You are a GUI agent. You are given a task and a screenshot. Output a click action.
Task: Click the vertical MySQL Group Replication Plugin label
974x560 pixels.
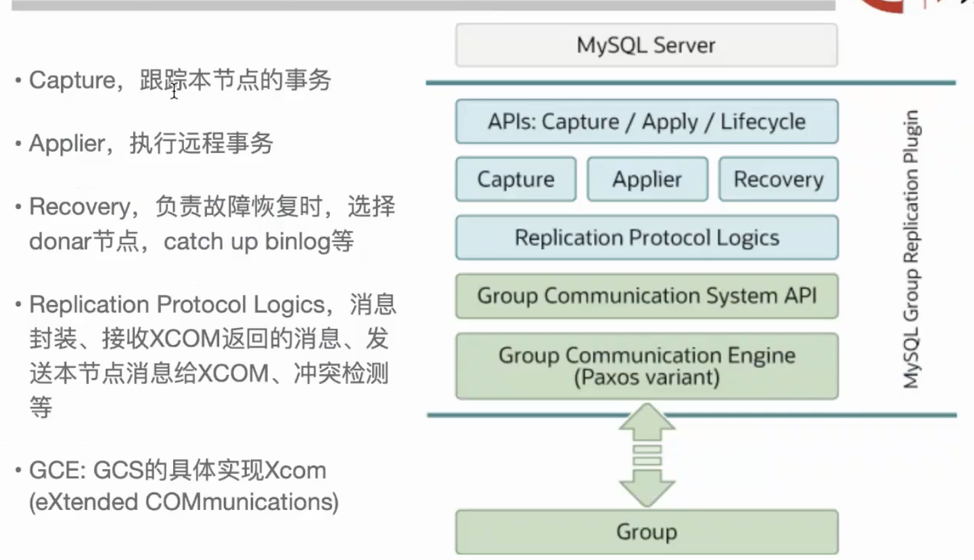tap(911, 249)
